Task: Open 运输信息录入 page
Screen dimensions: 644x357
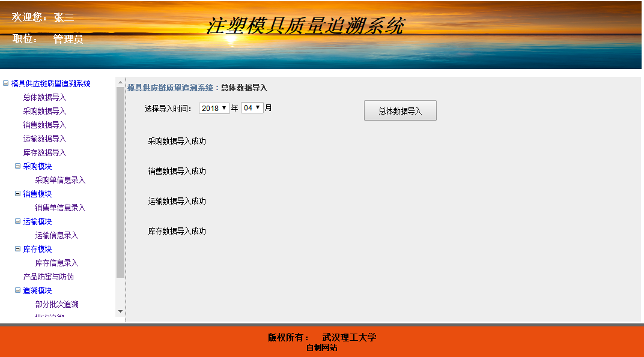Action: 56,235
